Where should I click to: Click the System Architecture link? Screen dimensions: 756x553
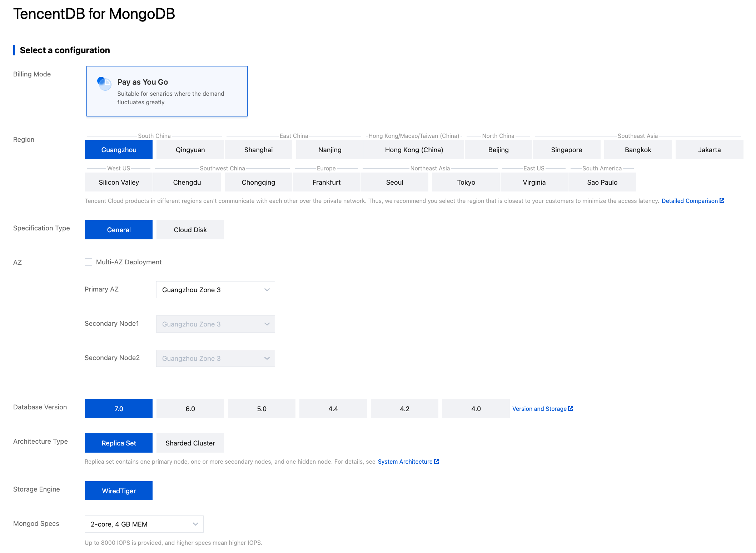(x=405, y=462)
